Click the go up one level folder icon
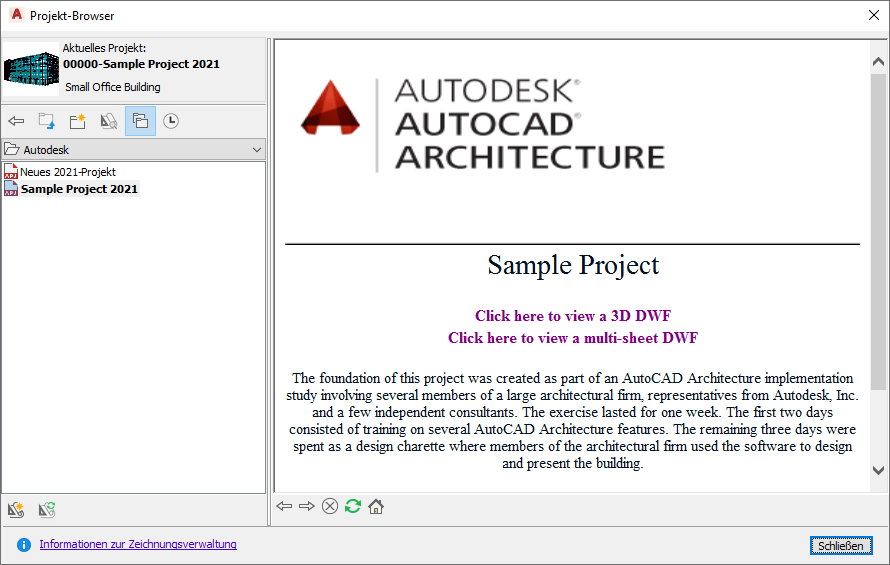The image size is (890, 565). (x=47, y=121)
